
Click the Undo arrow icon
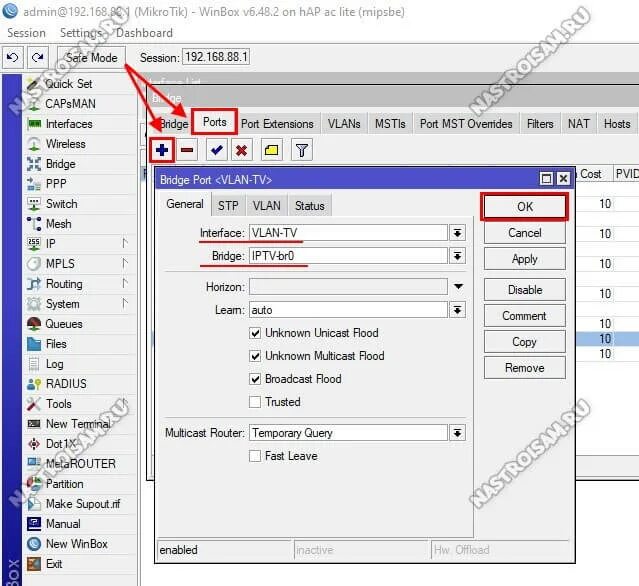13,57
